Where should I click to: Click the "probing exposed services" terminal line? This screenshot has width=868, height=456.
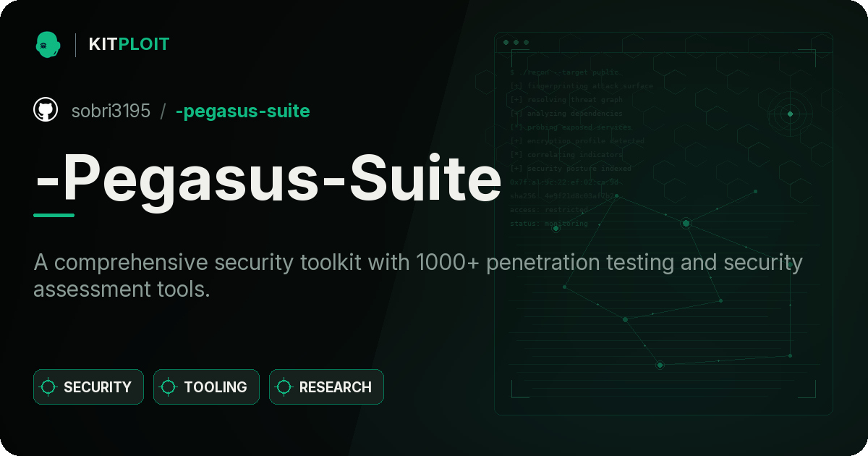pyautogui.click(x=571, y=127)
